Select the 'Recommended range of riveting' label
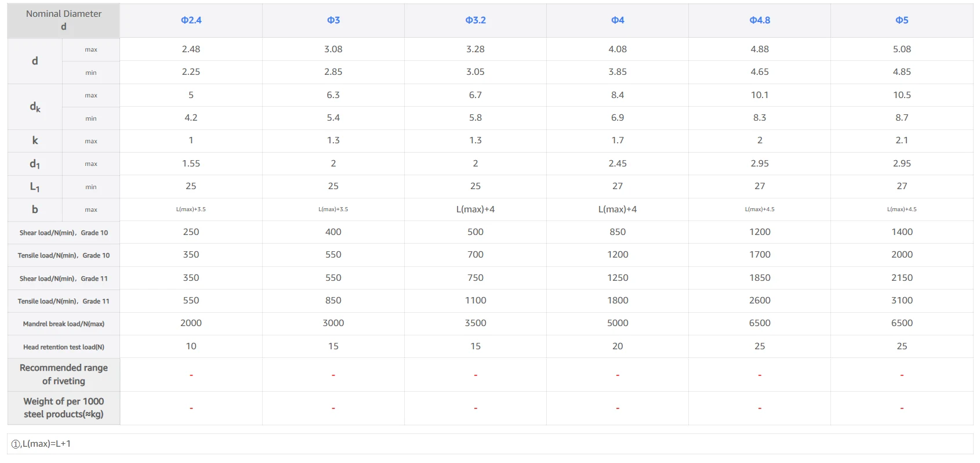Viewport: 980px width, 463px height. coord(64,374)
